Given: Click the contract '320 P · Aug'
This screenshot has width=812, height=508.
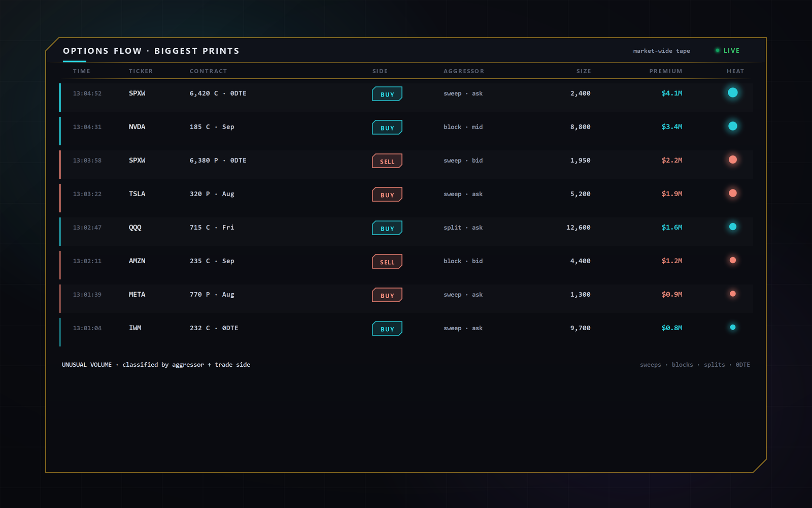Looking at the screenshot, I should pyautogui.click(x=212, y=194).
